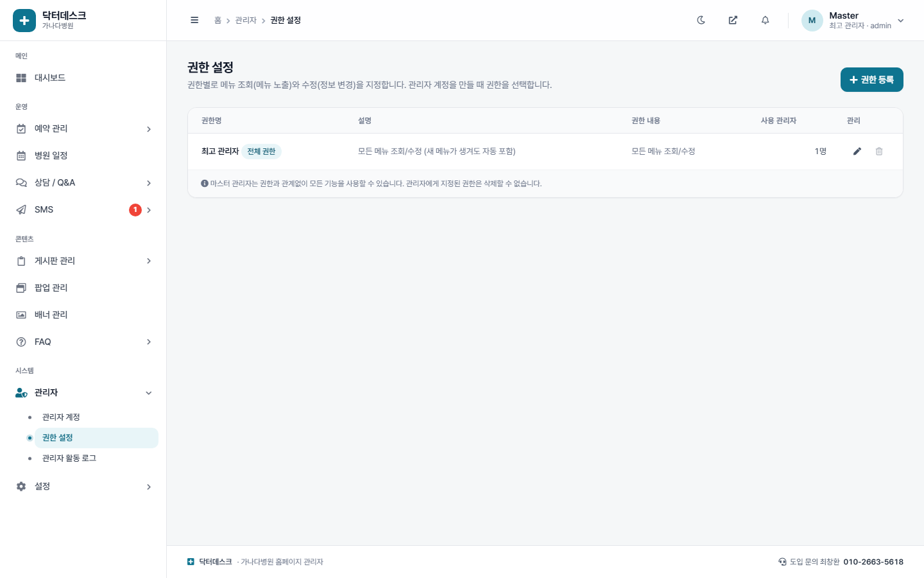Expand the SMS menu chevron

click(x=149, y=210)
